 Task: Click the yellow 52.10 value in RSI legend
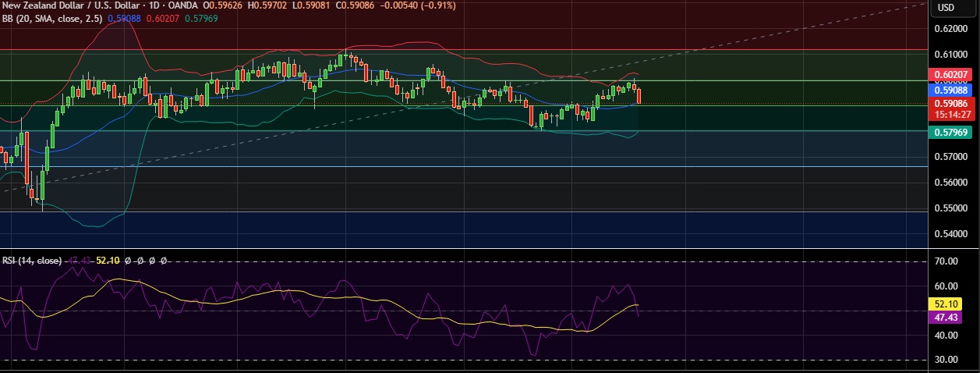106,260
